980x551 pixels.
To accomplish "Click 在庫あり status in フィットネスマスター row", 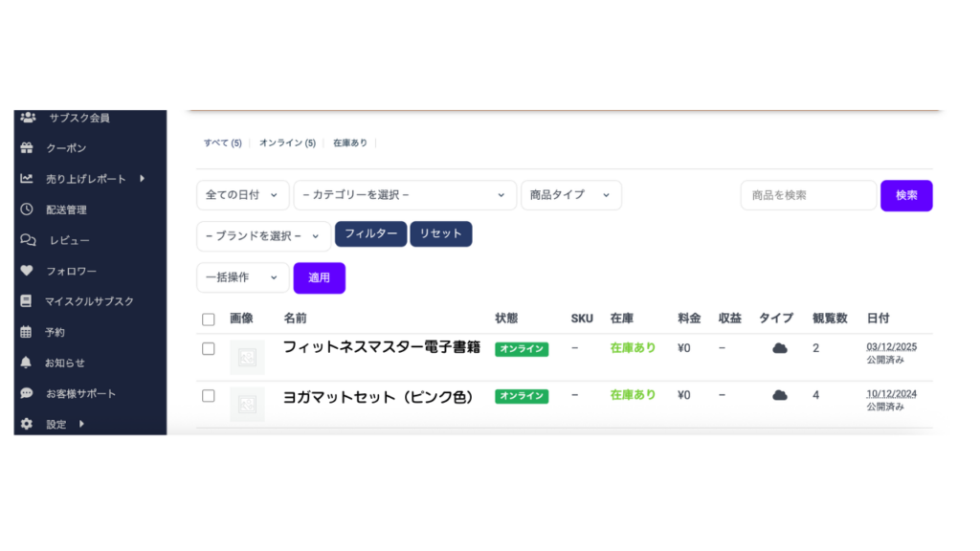I will point(634,348).
